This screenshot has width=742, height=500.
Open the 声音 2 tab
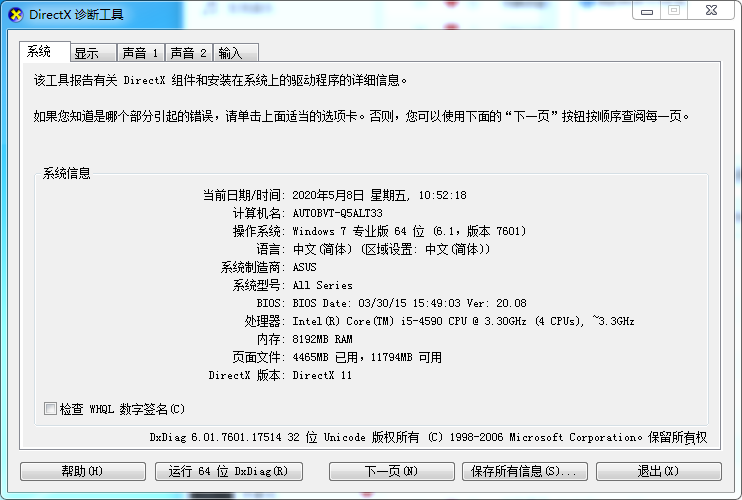click(188, 53)
